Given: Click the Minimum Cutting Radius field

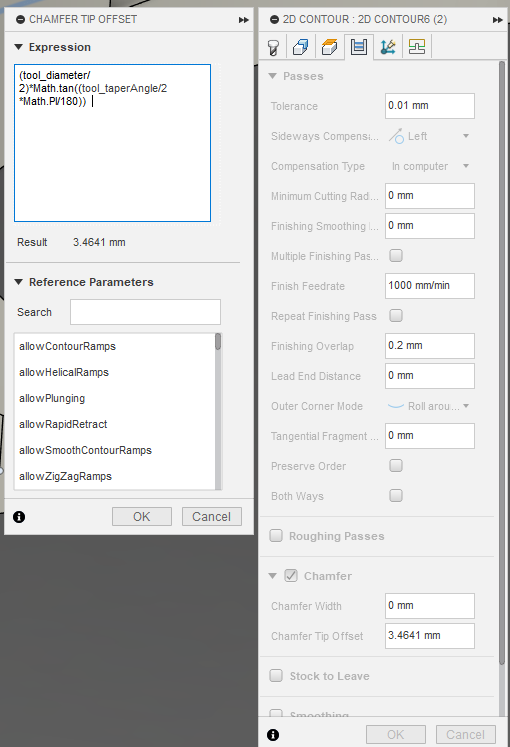Looking at the screenshot, I should (x=430, y=196).
